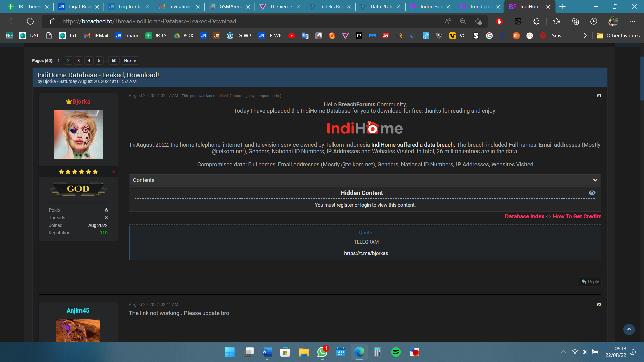
Task: Click the scroll-to-top arrow button
Action: coord(629,329)
